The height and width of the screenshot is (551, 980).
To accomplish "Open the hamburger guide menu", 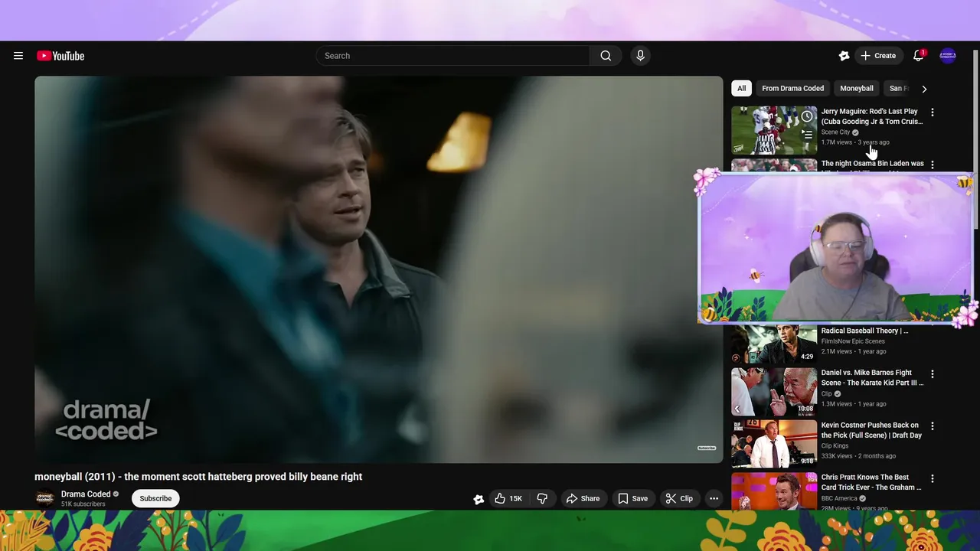I will pos(18,56).
